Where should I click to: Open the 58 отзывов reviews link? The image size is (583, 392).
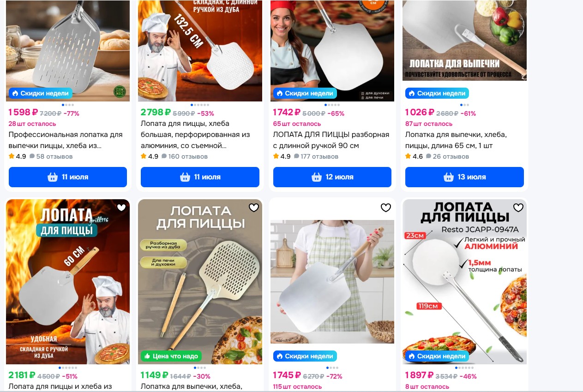click(51, 156)
